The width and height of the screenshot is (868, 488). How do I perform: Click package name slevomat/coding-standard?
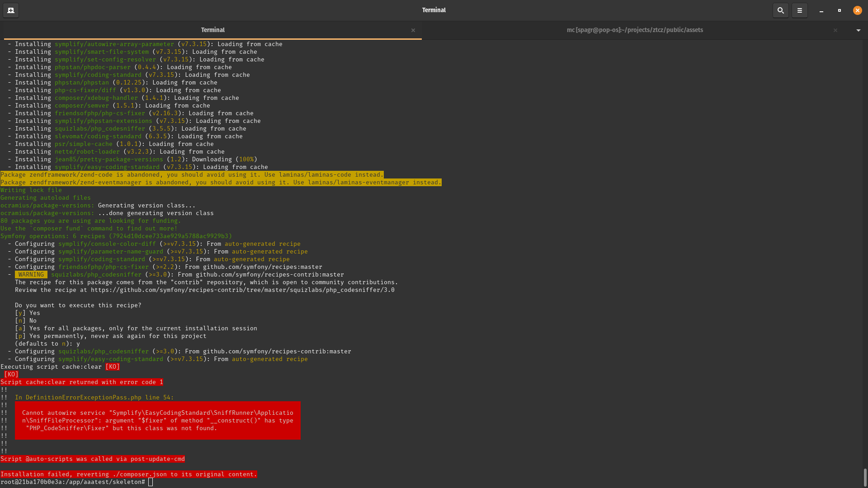(x=98, y=136)
